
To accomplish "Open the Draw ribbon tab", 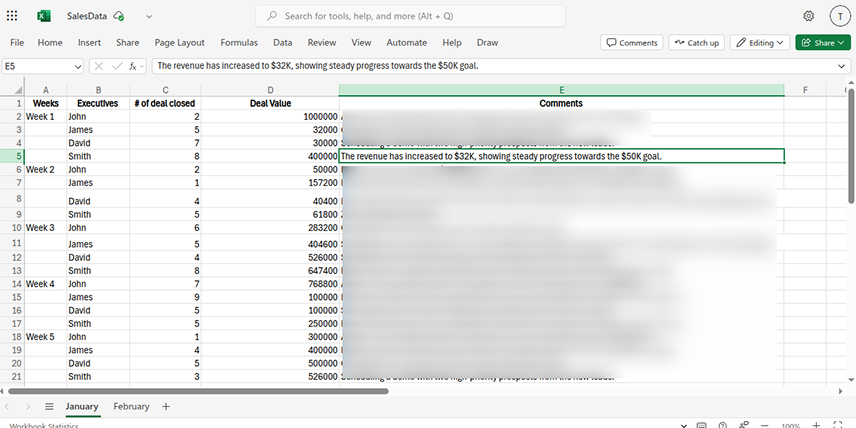I will coord(487,43).
